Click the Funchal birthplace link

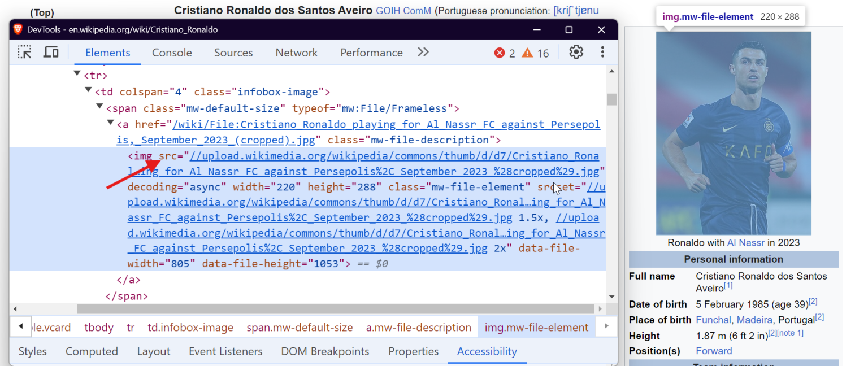713,319
